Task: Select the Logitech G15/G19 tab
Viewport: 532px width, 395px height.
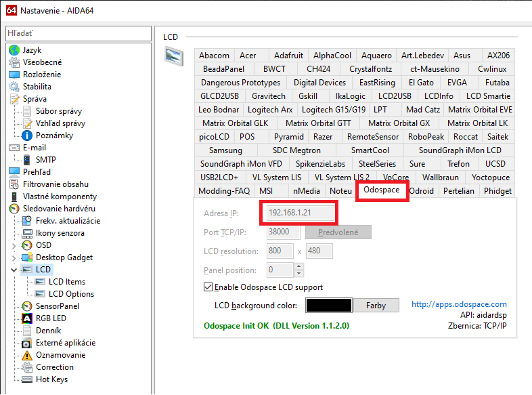Action: pyautogui.click(x=334, y=110)
